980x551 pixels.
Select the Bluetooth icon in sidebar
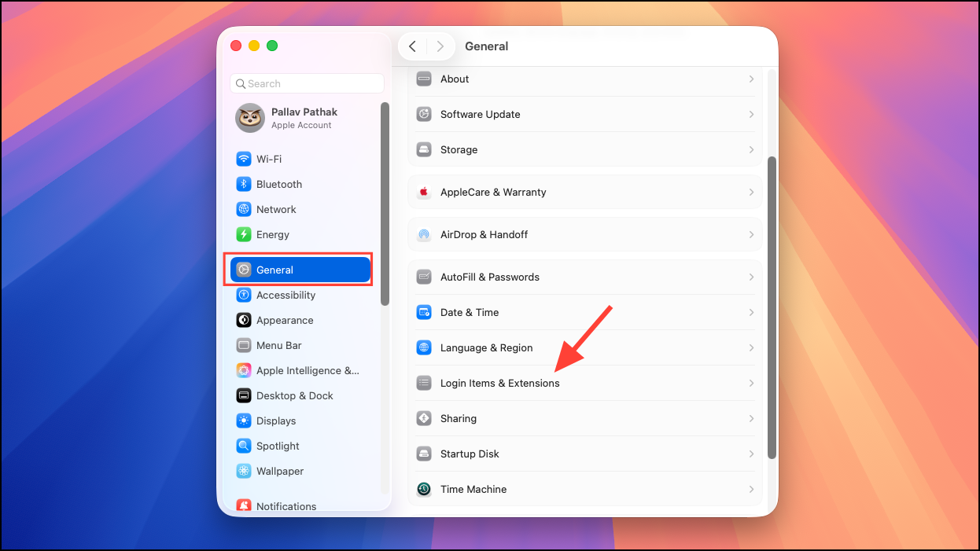(244, 184)
